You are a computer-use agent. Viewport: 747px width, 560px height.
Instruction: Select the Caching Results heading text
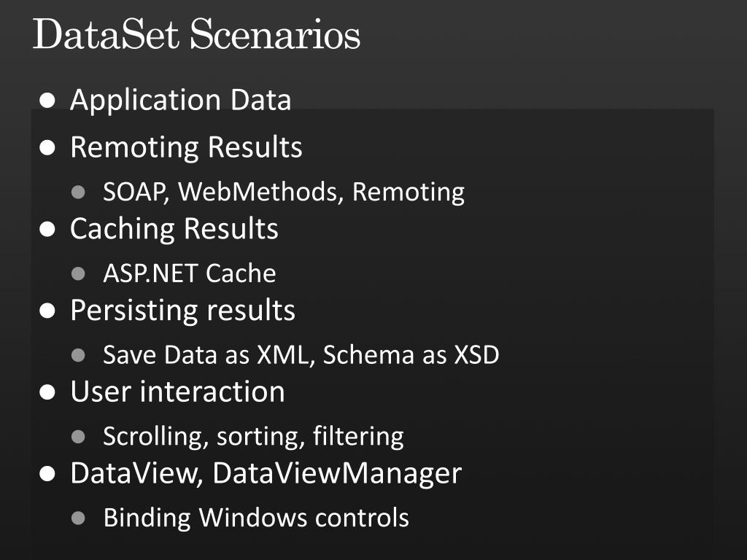(174, 229)
